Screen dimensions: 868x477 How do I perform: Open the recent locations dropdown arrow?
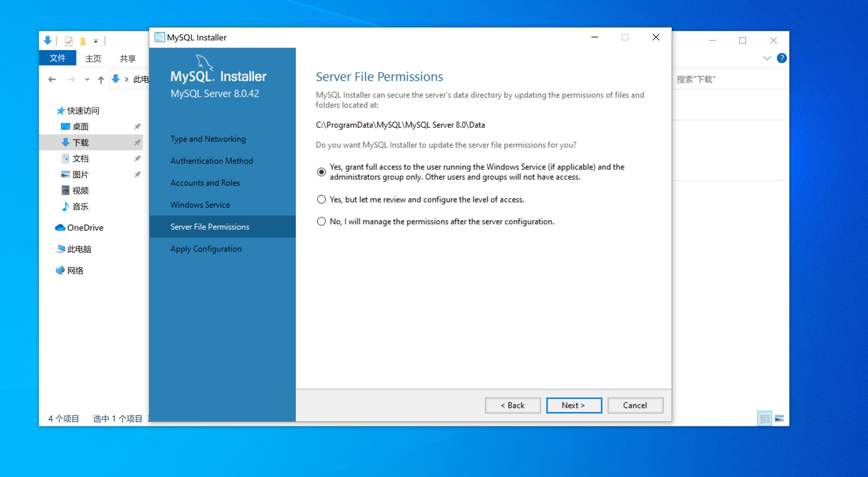(87, 79)
